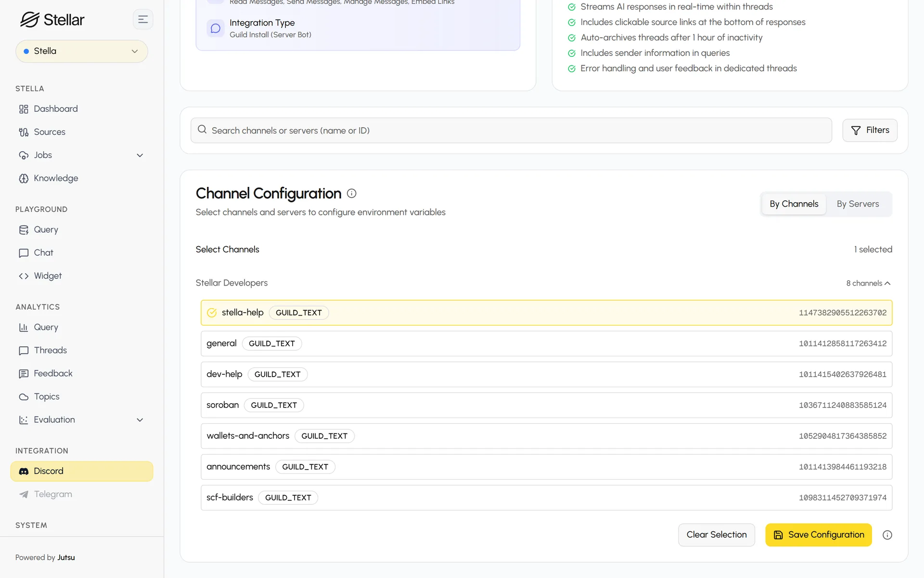Go to the Knowledge section
This screenshot has height=578, width=924.
point(82,178)
